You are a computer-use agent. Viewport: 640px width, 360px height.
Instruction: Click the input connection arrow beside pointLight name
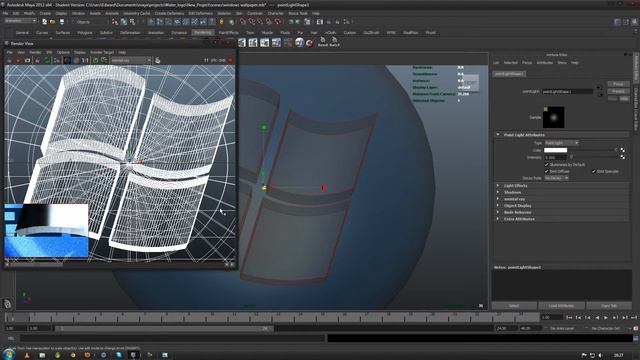click(599, 88)
